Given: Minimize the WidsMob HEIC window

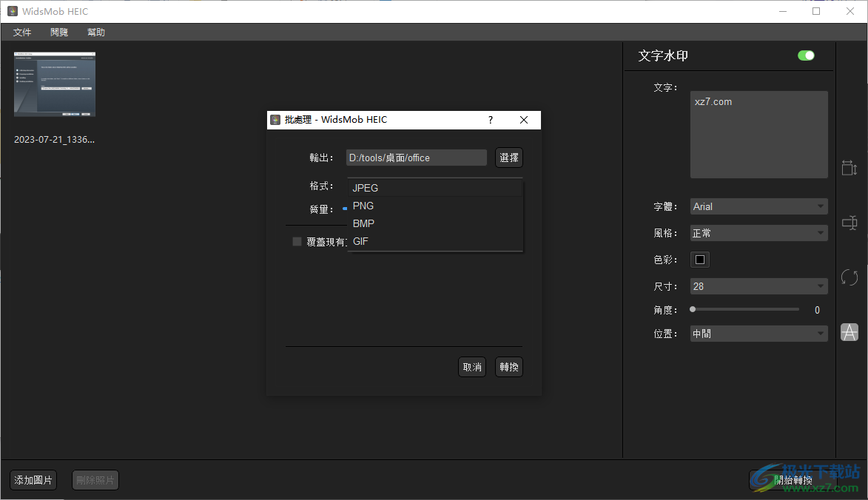Looking at the screenshot, I should [783, 11].
